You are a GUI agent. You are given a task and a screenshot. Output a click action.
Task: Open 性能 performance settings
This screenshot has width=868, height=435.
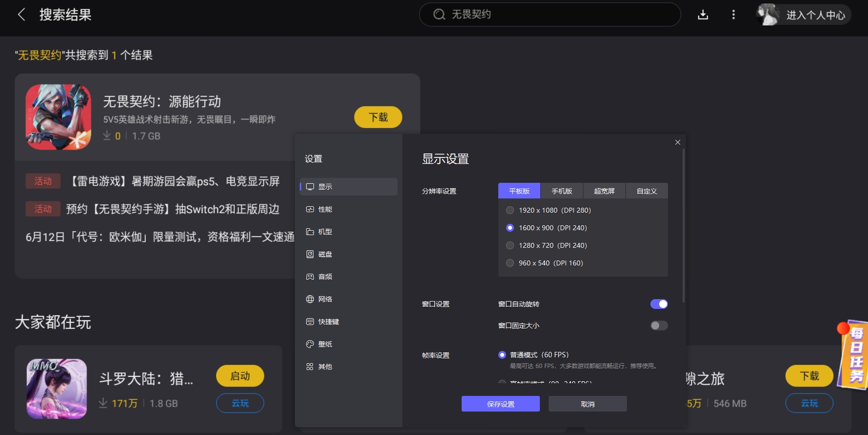[325, 209]
